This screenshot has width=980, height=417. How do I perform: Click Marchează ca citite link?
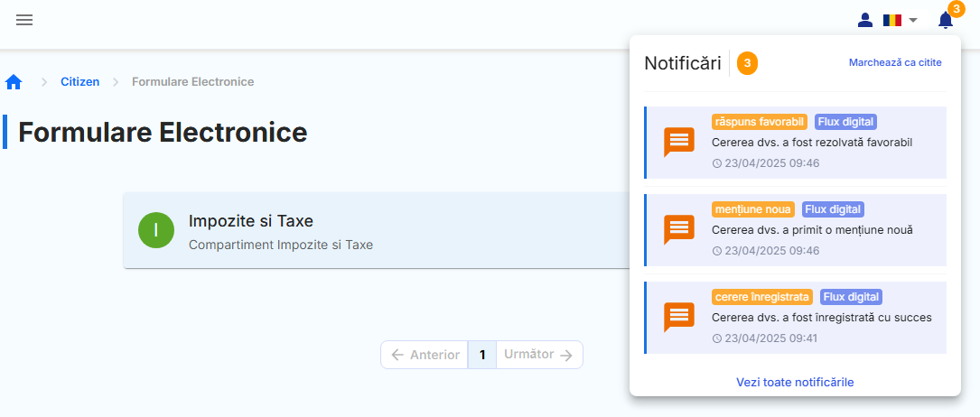coord(895,62)
